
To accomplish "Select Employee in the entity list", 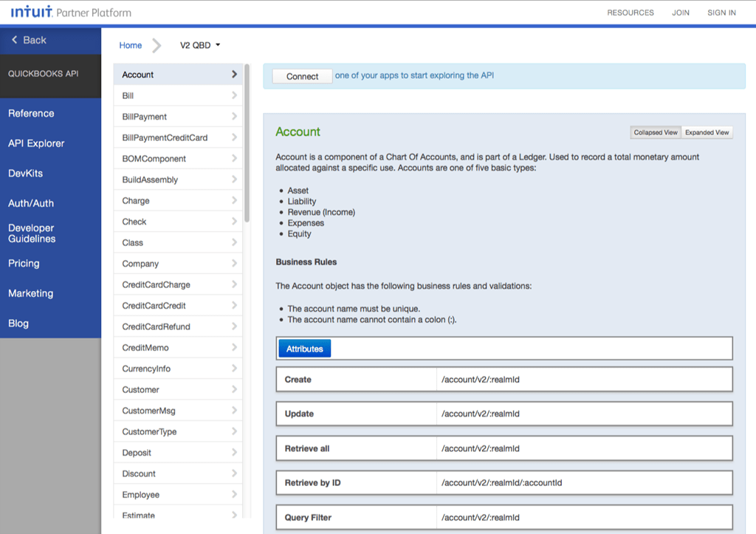I will tap(178, 494).
